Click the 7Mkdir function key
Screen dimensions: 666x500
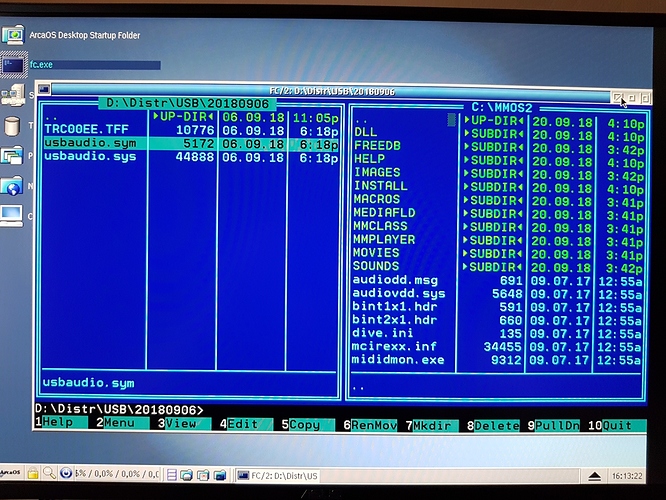tap(432, 425)
